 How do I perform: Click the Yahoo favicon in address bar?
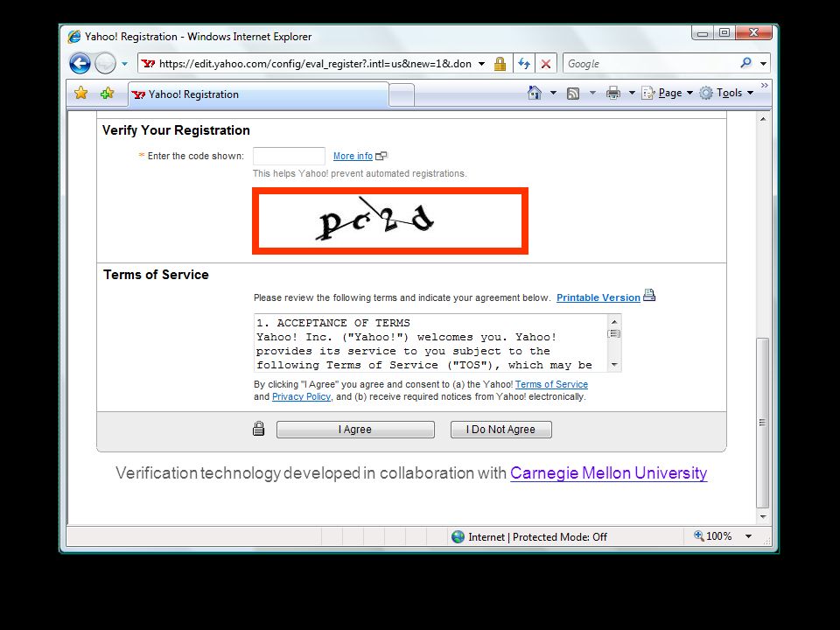pyautogui.click(x=148, y=64)
